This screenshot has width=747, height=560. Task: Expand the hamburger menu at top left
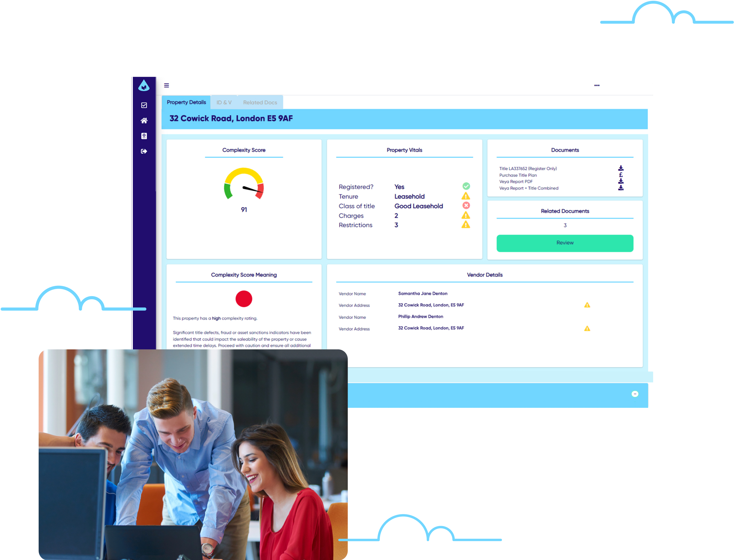point(167,84)
